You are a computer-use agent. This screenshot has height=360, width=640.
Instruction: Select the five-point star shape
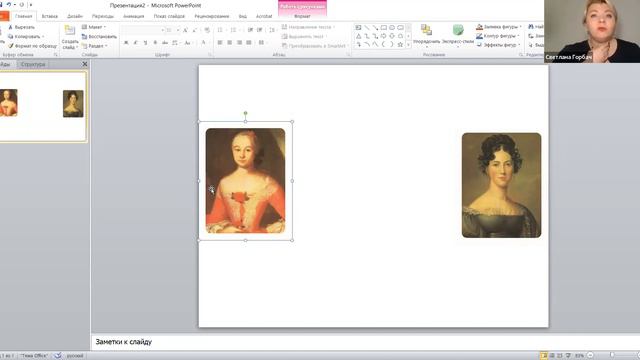tap(400, 44)
